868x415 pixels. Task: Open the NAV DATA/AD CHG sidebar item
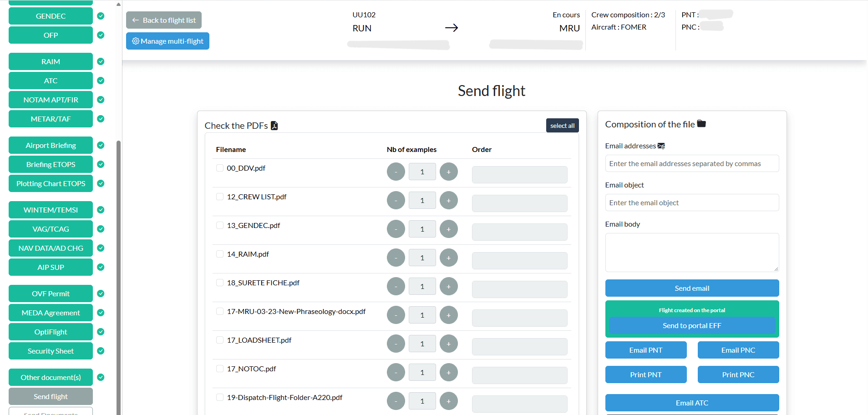(x=51, y=248)
